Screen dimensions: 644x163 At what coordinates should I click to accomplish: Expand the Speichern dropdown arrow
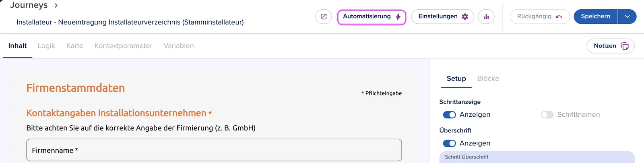627,17
